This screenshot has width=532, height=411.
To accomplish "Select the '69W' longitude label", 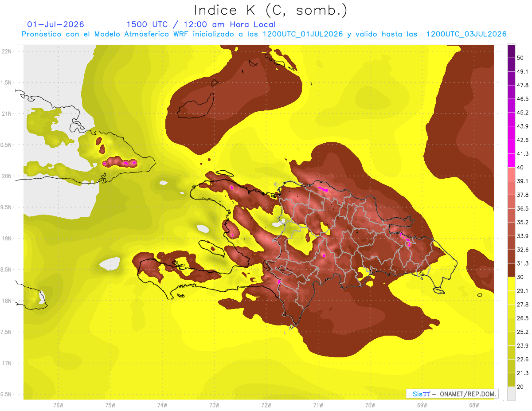I will pyautogui.click(x=422, y=405).
